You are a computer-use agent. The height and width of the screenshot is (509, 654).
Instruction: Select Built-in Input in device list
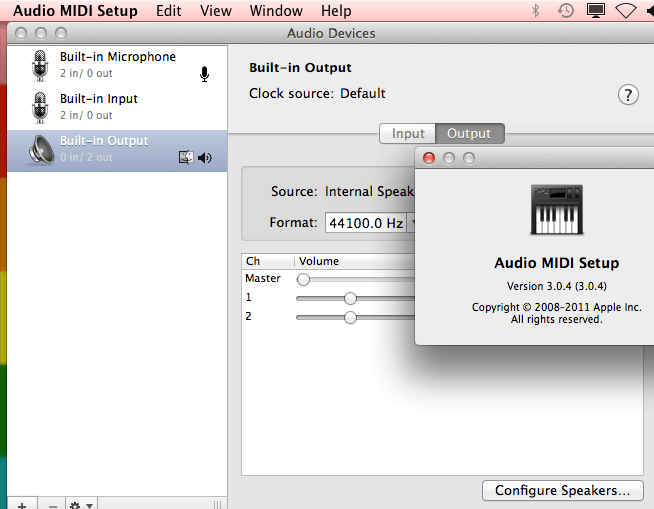(117, 108)
